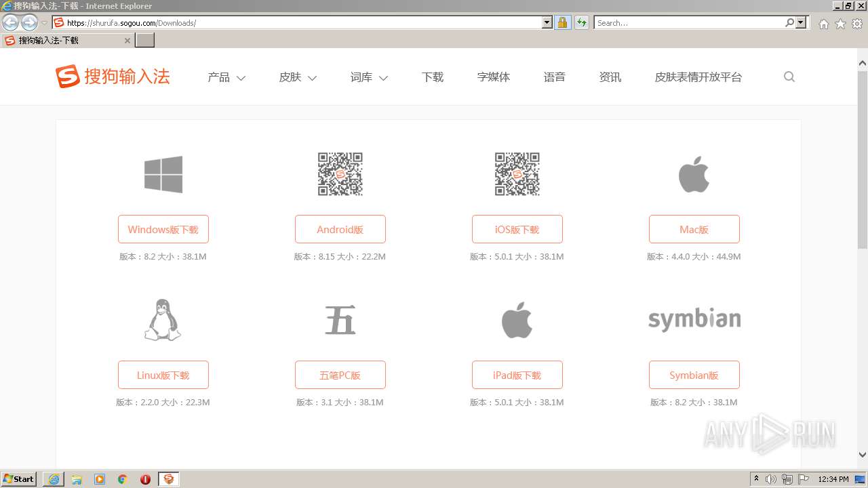The width and height of the screenshot is (868, 488).
Task: Click the network tray icon
Action: pos(787,479)
